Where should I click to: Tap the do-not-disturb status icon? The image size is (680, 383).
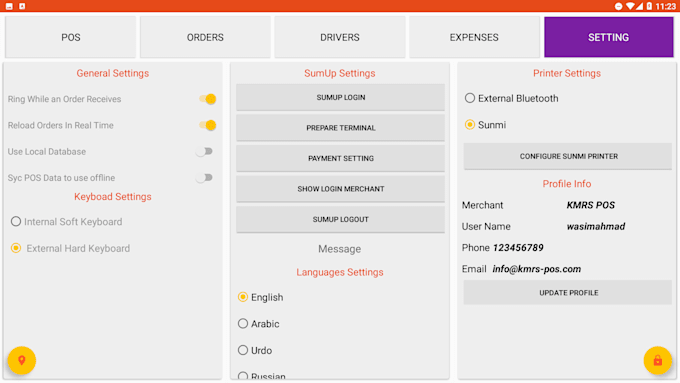click(x=618, y=6)
